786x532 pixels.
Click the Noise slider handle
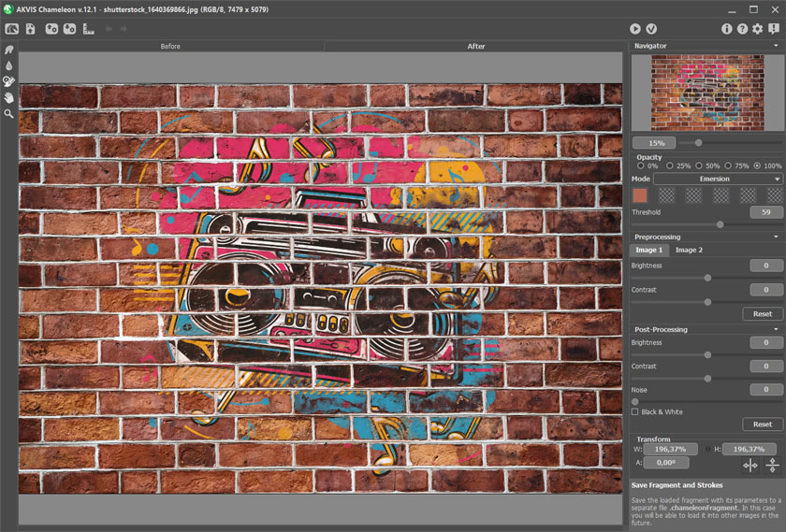pos(635,402)
